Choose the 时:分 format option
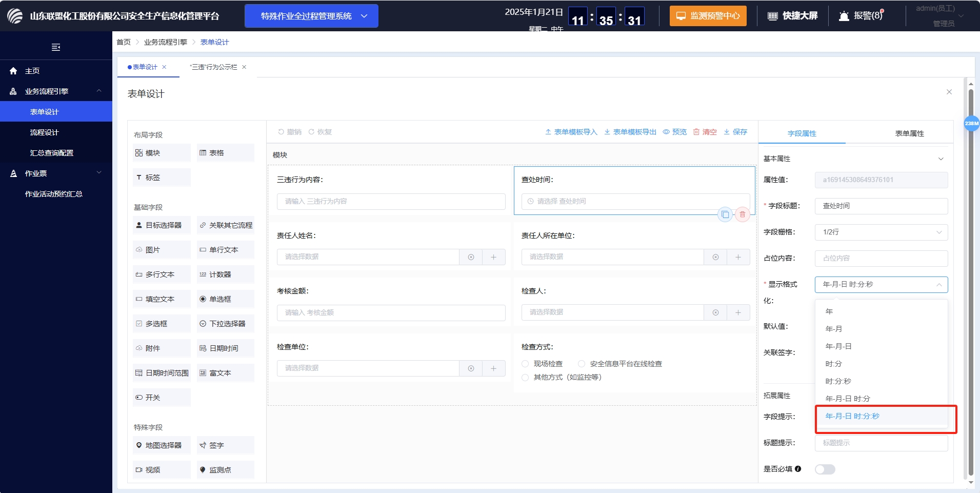980x493 pixels. [881, 364]
